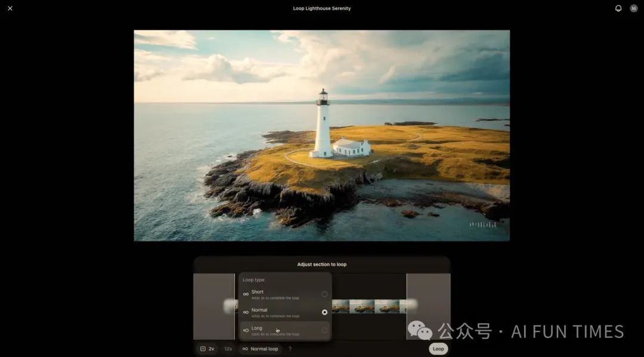The width and height of the screenshot is (644, 357).
Task: Open the notifications bell
Action: pyautogui.click(x=618, y=8)
